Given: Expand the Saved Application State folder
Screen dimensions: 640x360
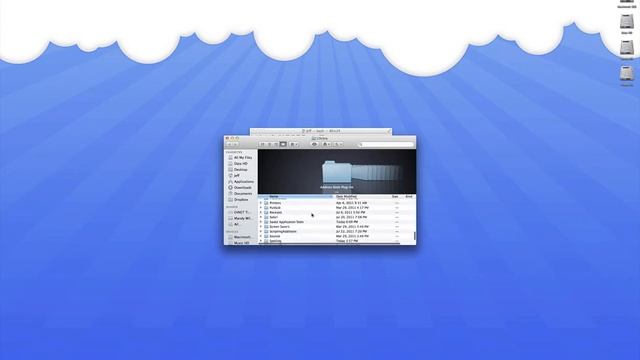Looking at the screenshot, I should (x=261, y=222).
